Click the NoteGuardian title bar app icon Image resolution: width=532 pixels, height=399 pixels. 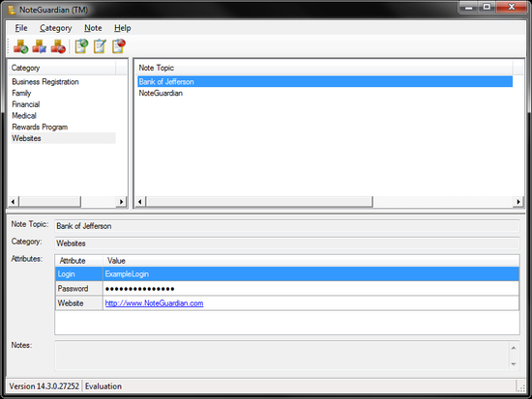point(12,10)
